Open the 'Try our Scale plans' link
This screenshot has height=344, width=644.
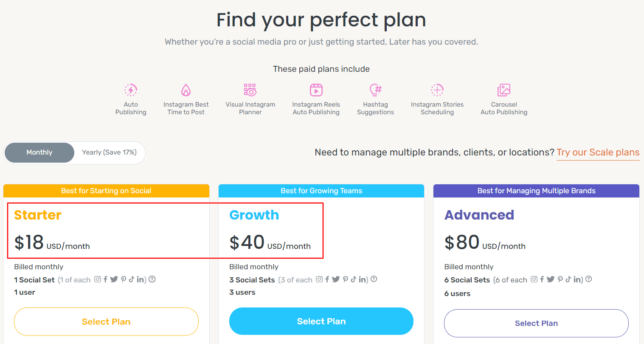598,152
